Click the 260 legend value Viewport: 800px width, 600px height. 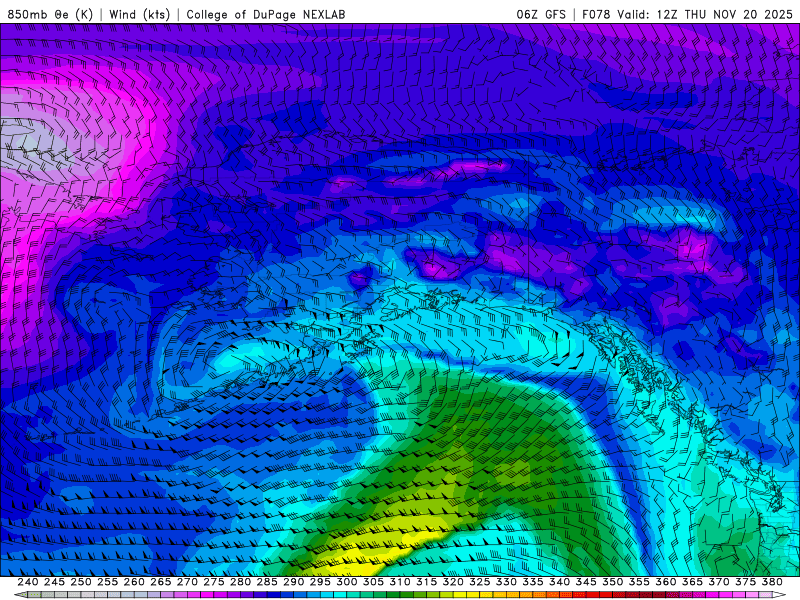pyautogui.click(x=134, y=582)
